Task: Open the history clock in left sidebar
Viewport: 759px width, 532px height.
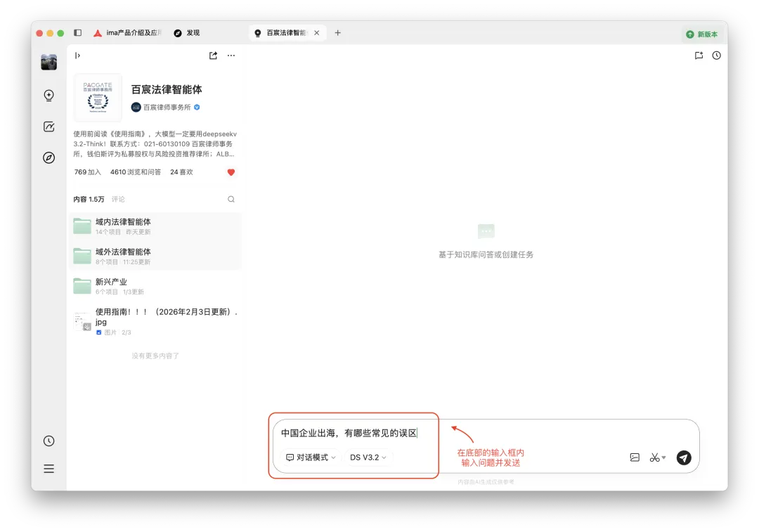Action: coord(49,441)
